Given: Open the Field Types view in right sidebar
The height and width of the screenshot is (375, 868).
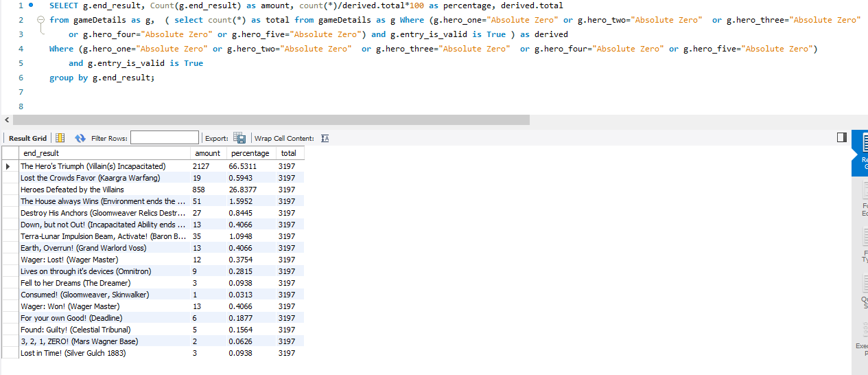Looking at the screenshot, I should click(863, 247).
